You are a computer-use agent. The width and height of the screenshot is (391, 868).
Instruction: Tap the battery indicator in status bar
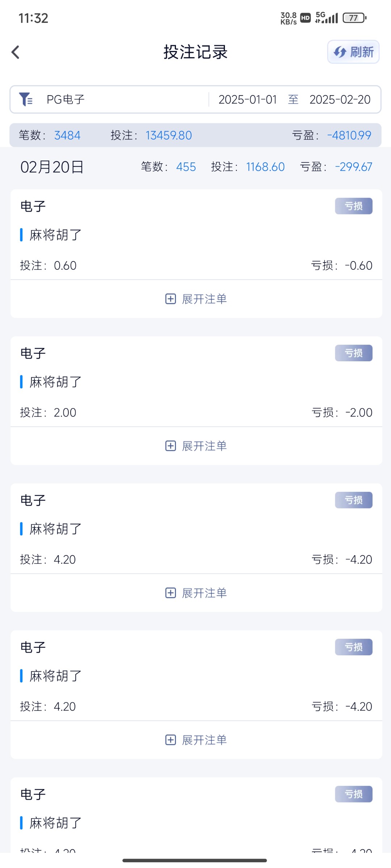click(354, 18)
